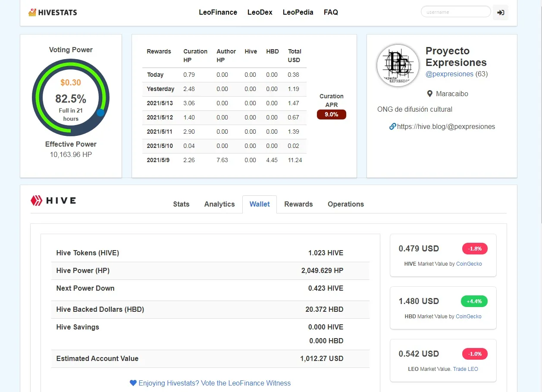Click the 1.480 USD HBD price

[x=419, y=301]
